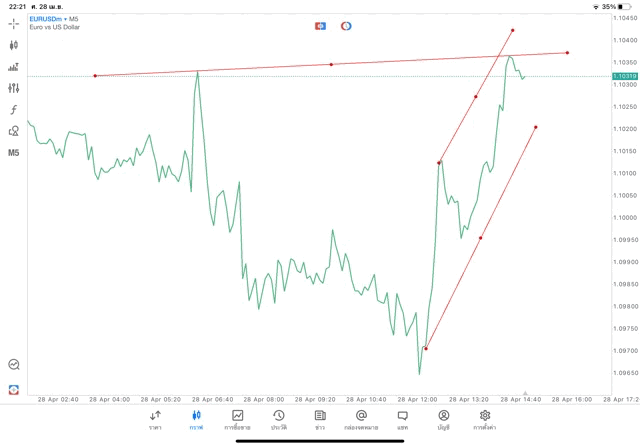
Task: Open the drawing objects shapes tool
Action: (13, 131)
